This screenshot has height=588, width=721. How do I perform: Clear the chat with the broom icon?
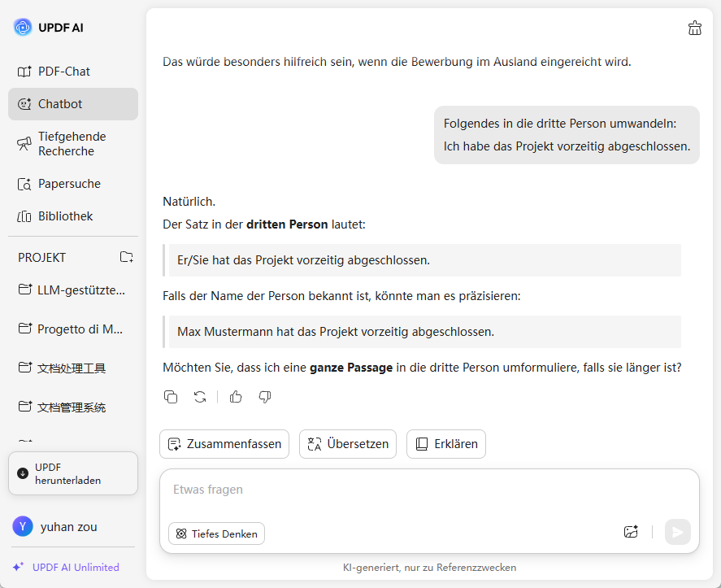(695, 28)
